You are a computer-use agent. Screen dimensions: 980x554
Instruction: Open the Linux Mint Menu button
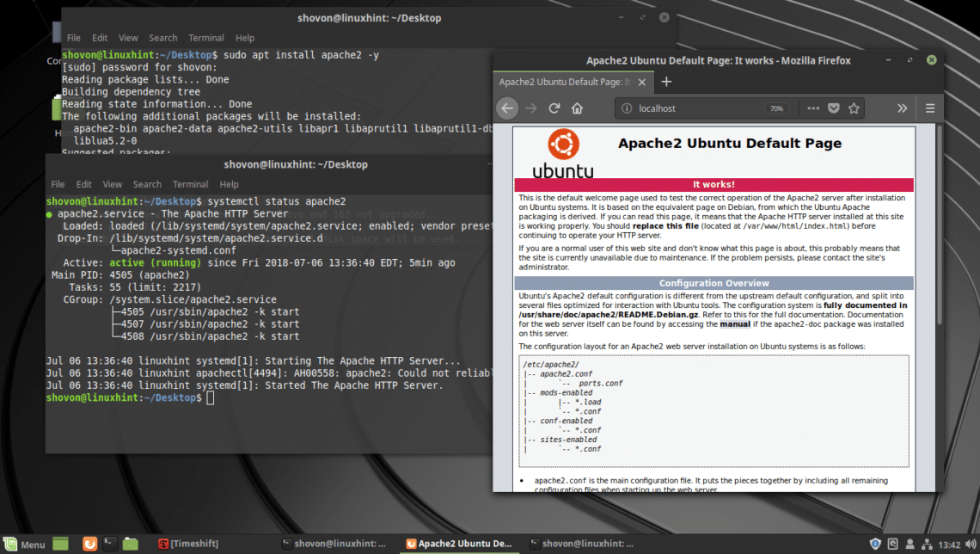click(24, 544)
